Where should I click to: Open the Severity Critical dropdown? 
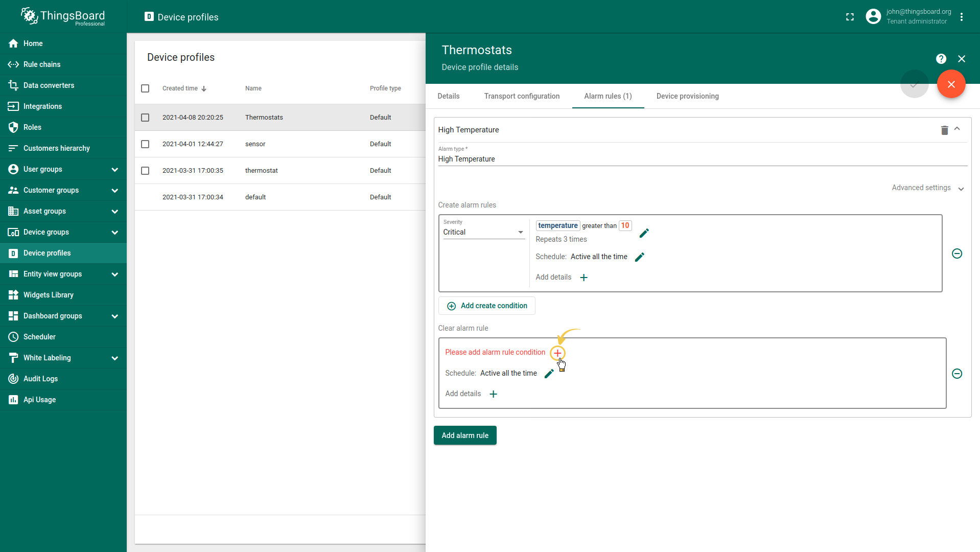coord(483,232)
